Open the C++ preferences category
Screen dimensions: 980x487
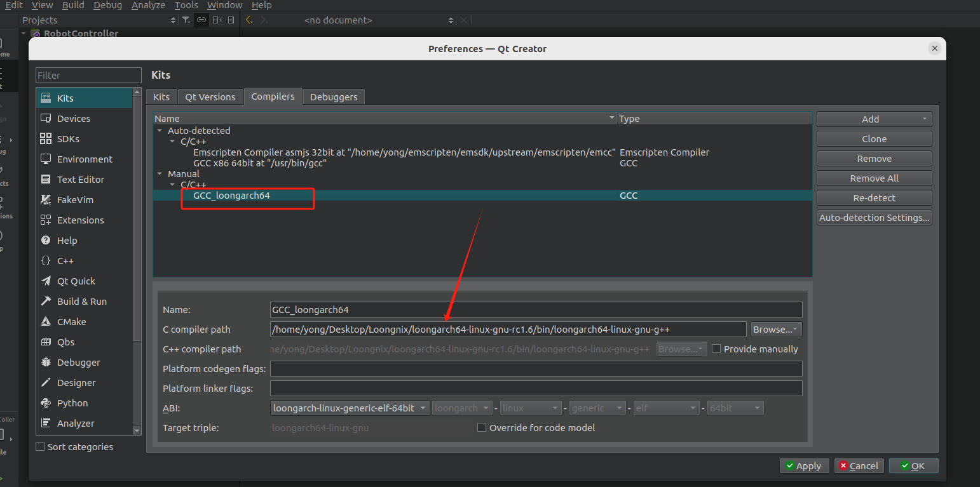point(84,261)
